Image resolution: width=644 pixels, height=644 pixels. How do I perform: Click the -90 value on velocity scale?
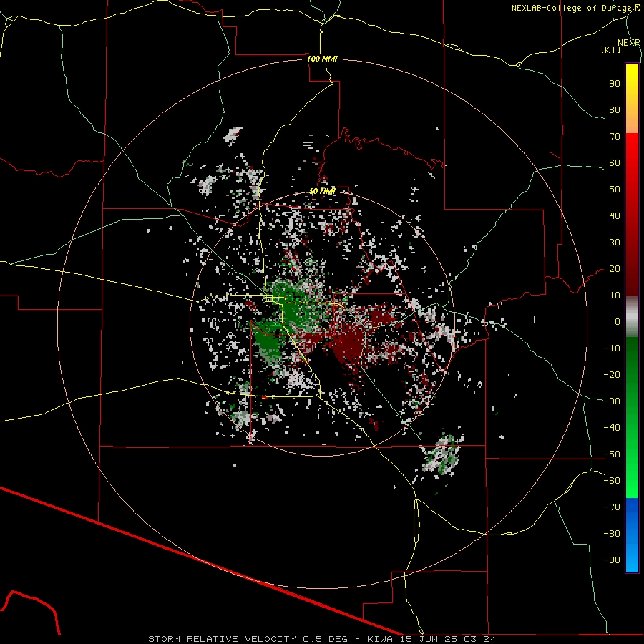tap(612, 560)
